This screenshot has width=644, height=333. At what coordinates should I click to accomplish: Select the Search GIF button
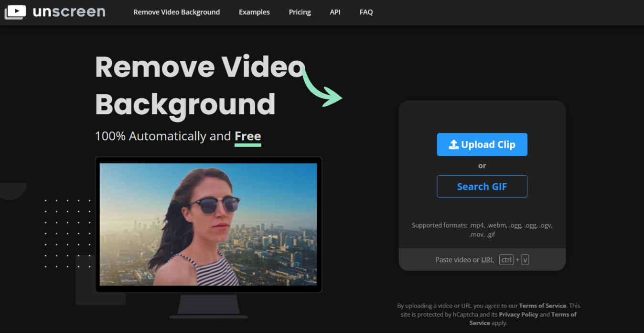pos(482,187)
